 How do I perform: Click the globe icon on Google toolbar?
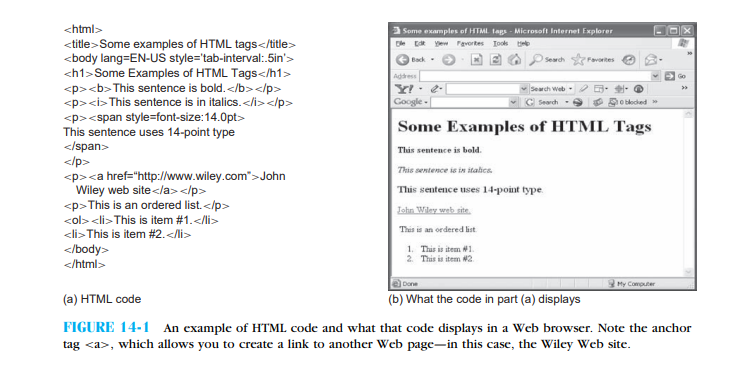pyautogui.click(x=577, y=102)
